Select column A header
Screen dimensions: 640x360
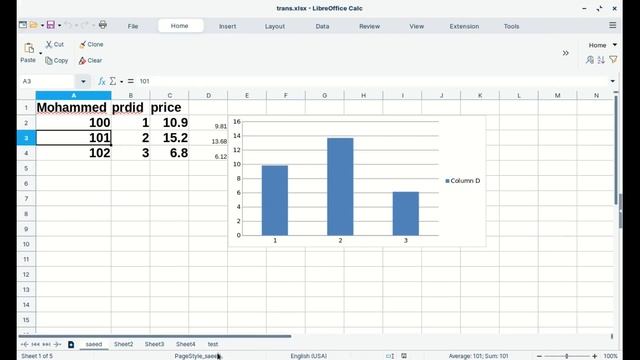[x=73, y=96]
